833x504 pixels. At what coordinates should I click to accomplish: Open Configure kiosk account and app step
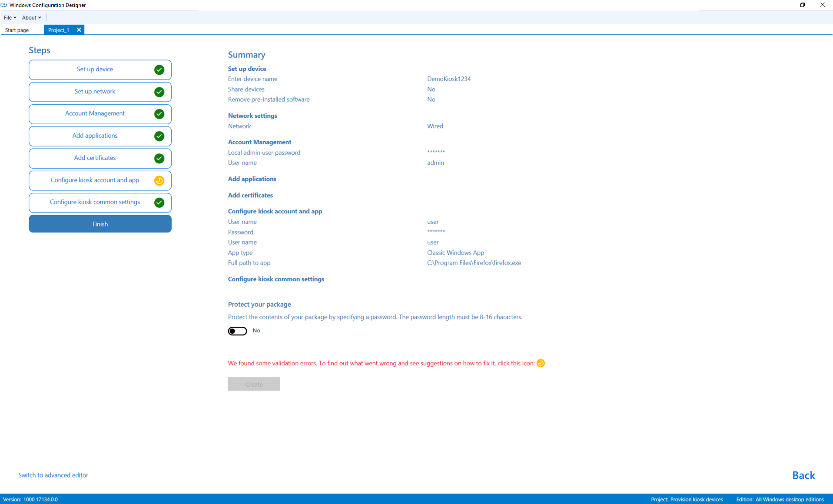pos(100,180)
